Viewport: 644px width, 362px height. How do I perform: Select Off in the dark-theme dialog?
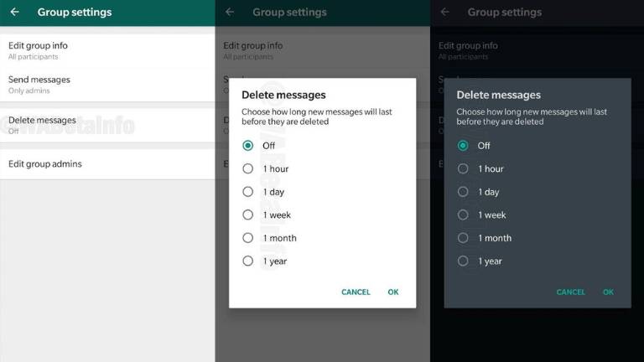(463, 145)
